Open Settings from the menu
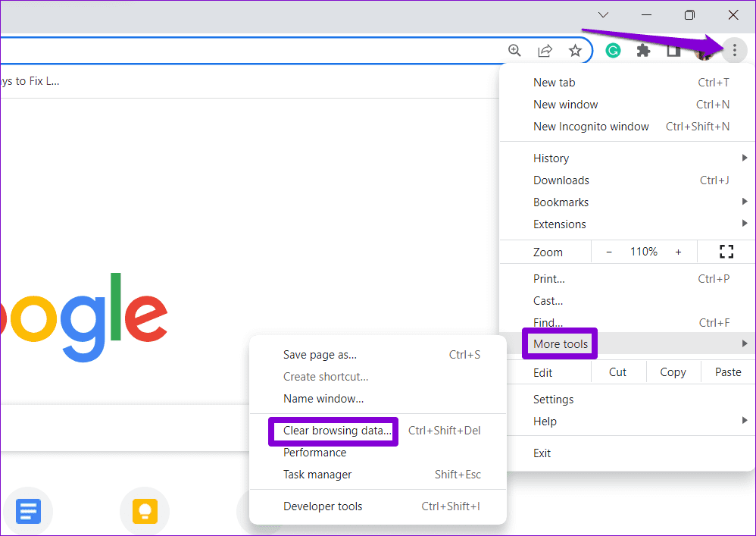 click(627, 399)
